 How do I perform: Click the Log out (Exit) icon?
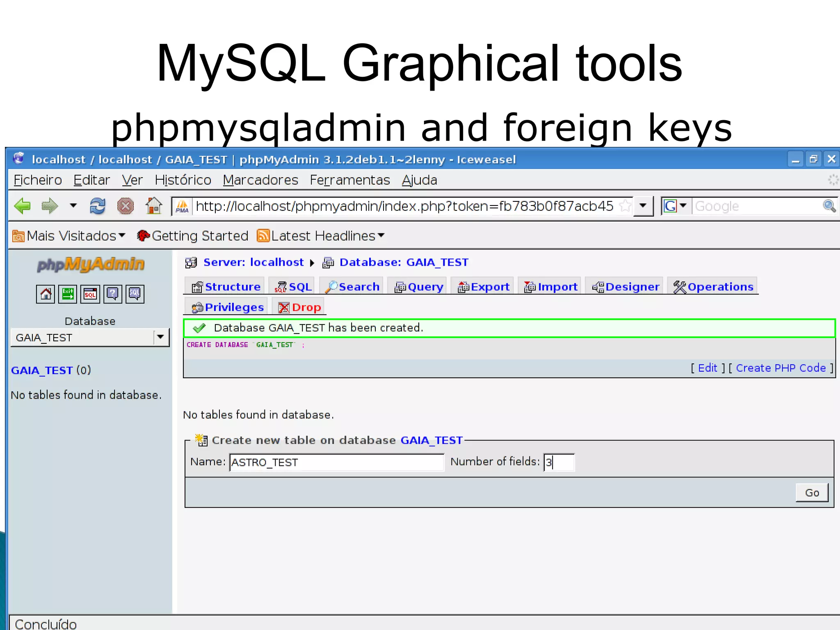pyautogui.click(x=68, y=294)
